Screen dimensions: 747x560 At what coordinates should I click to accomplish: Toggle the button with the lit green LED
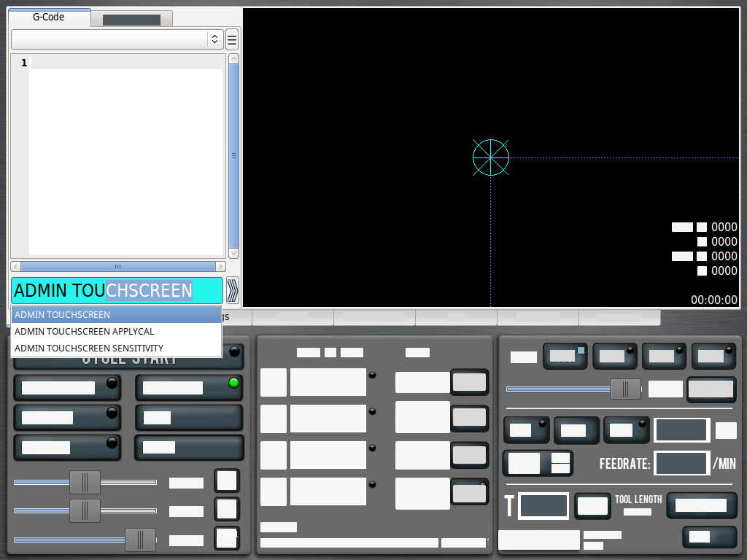tap(188, 388)
